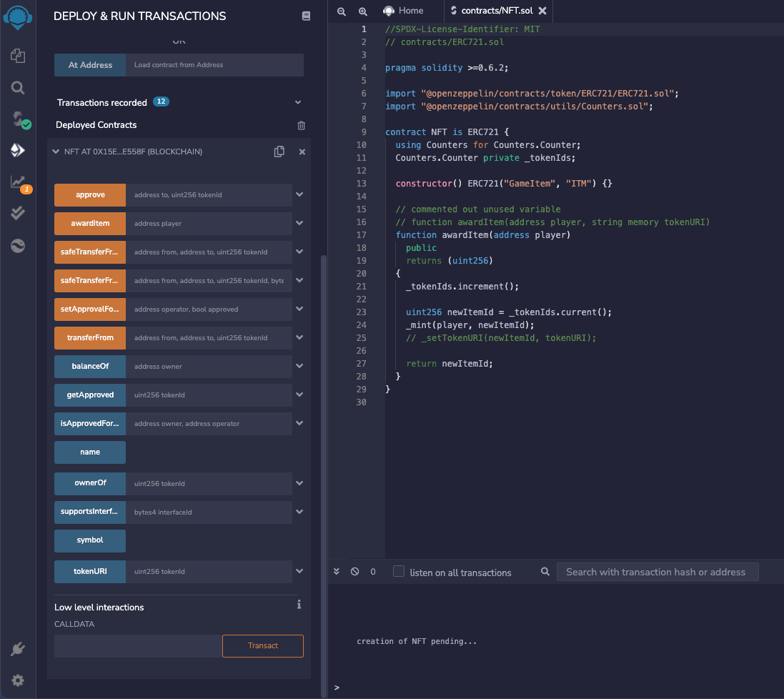Select the contracts/NFT.sol tab
This screenshot has height=699, width=784.
(x=497, y=11)
